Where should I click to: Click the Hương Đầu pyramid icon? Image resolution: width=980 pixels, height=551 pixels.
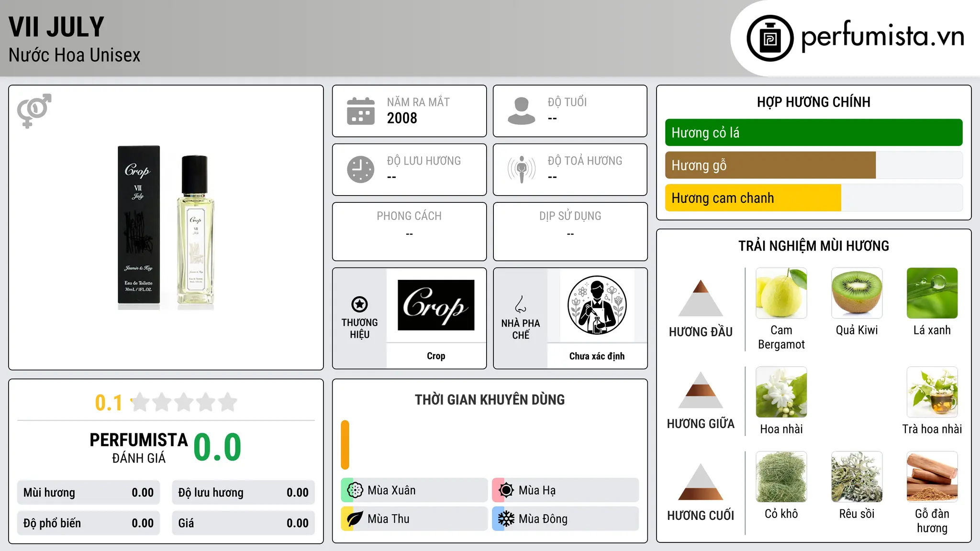pos(701,298)
